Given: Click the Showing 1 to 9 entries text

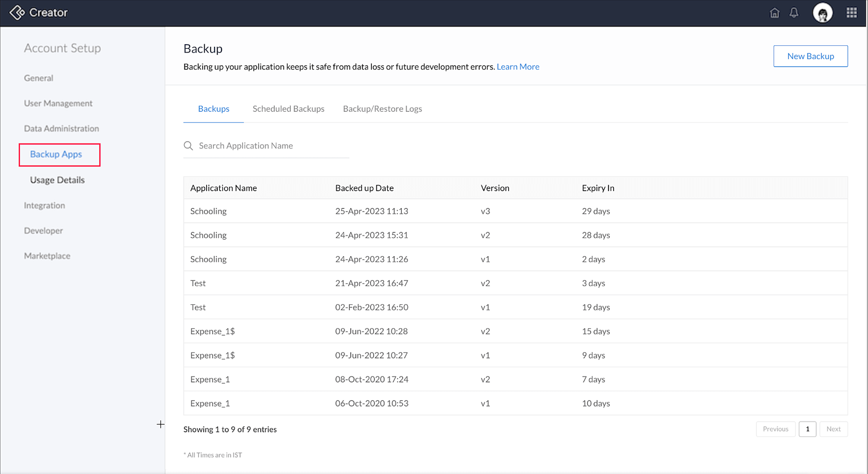Looking at the screenshot, I should 230,429.
